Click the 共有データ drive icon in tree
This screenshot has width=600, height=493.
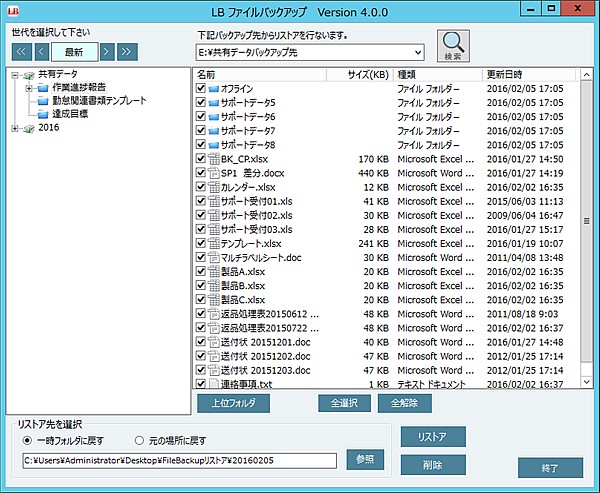pos(27,75)
